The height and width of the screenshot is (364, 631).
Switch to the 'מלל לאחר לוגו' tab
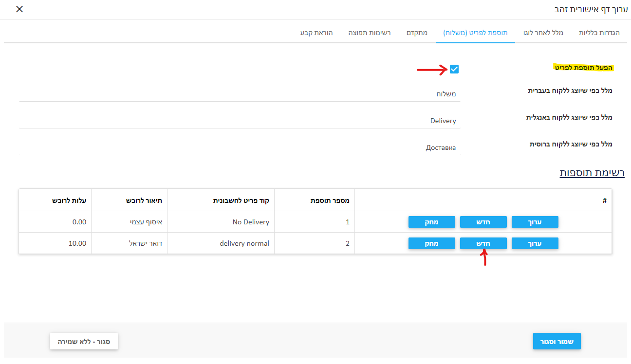(543, 33)
